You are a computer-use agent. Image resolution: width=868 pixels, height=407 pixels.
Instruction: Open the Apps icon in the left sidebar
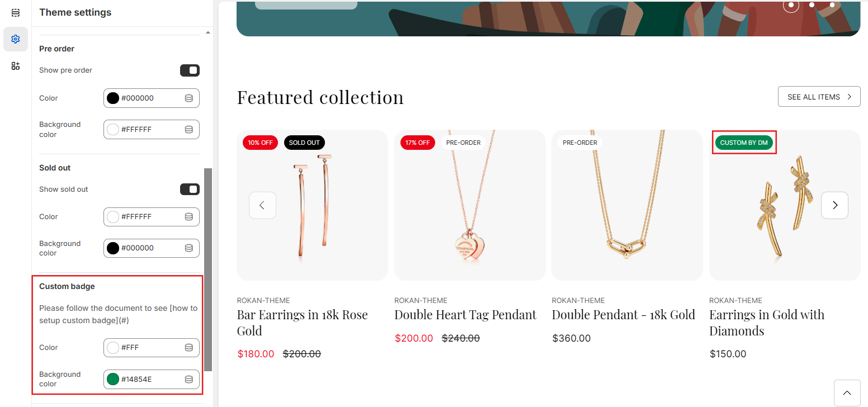(16, 66)
